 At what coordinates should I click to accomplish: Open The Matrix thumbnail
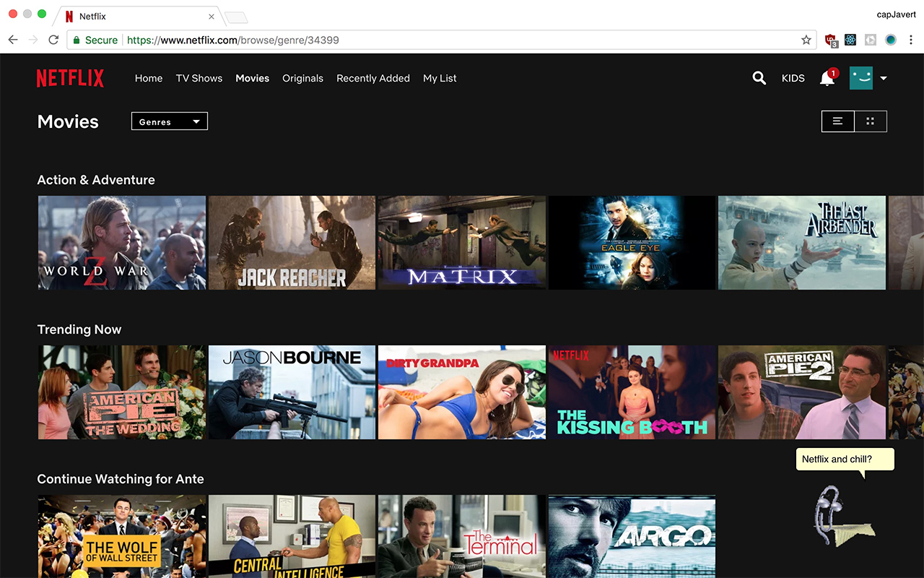(462, 243)
